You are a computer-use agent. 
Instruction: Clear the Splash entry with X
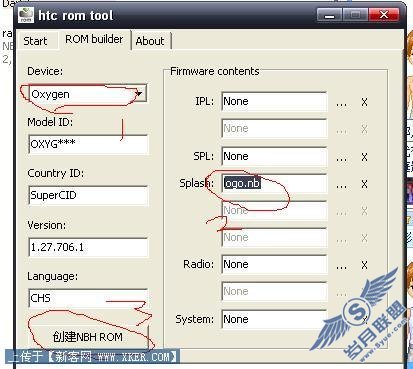pyautogui.click(x=364, y=184)
